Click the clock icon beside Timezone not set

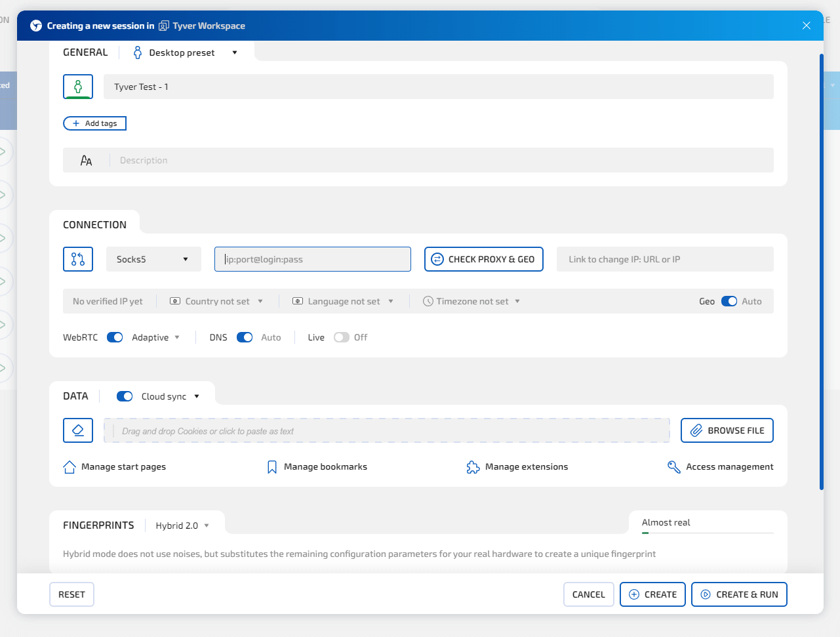[x=428, y=301]
